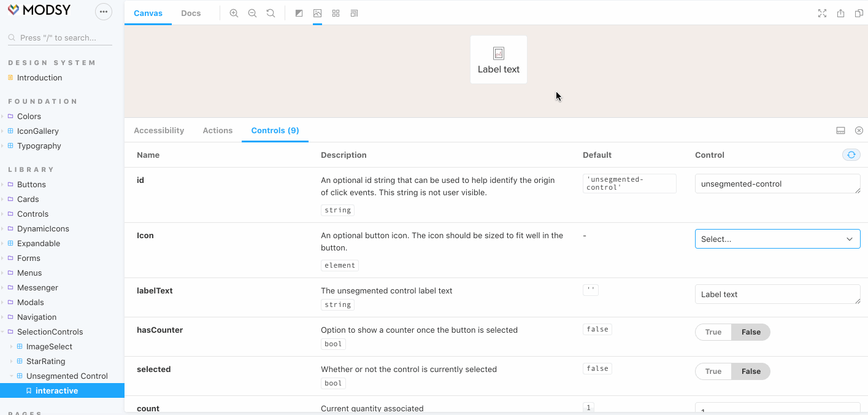868x415 pixels.
Task: Set hasCounter control to True
Action: click(x=713, y=332)
